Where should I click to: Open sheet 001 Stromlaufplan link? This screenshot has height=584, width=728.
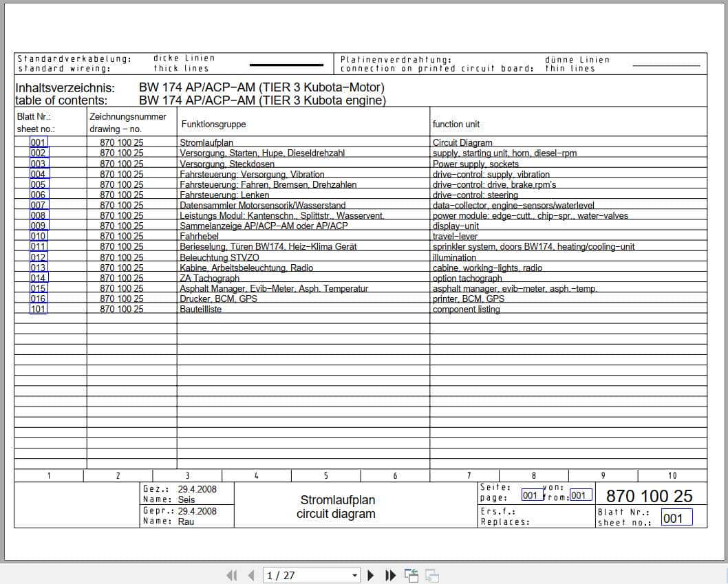point(39,142)
